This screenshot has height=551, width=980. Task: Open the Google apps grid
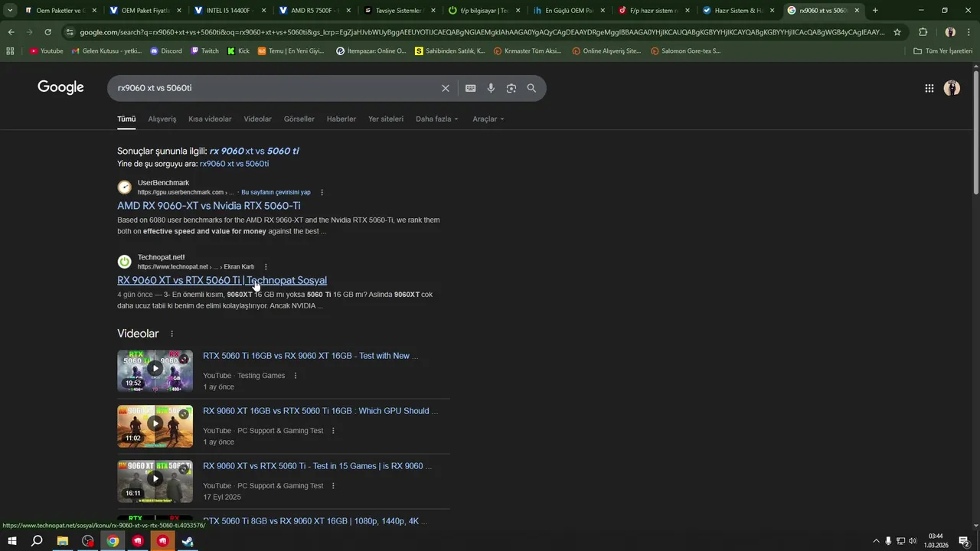click(929, 88)
